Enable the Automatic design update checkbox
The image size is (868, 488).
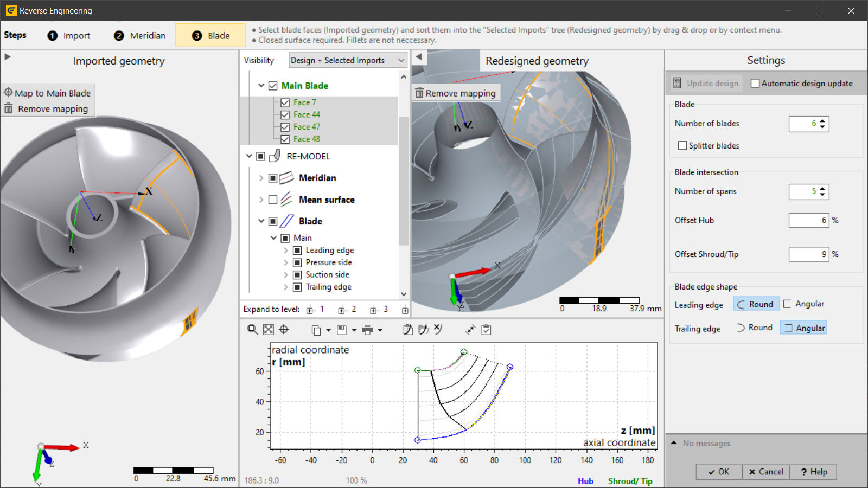coord(755,84)
